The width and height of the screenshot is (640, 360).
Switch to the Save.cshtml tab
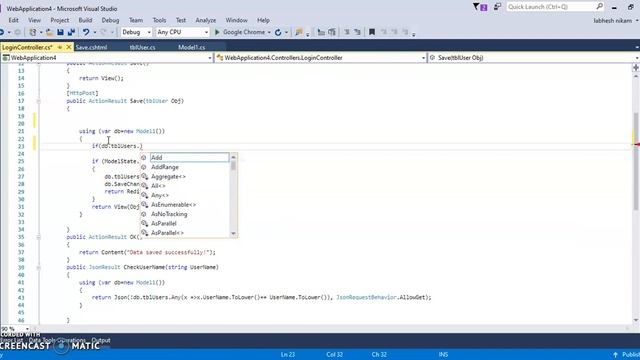[91, 47]
